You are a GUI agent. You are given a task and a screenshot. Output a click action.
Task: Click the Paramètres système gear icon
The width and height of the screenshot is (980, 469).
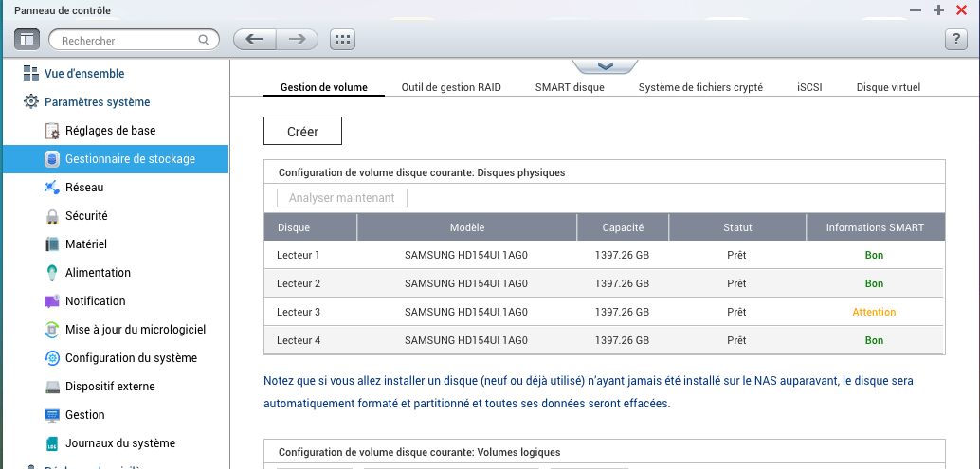(30, 101)
